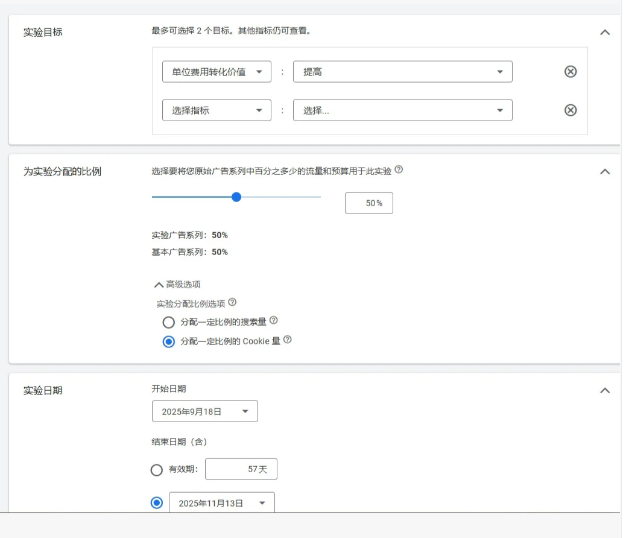Open start date picker 2025年9月18日

coord(204,411)
